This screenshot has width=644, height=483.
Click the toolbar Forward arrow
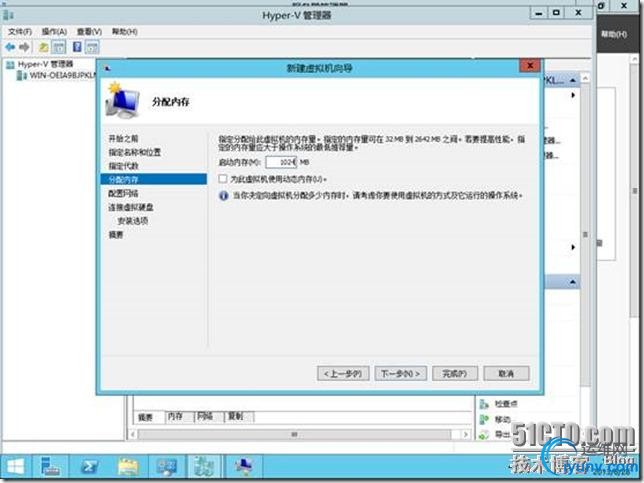coord(24,47)
